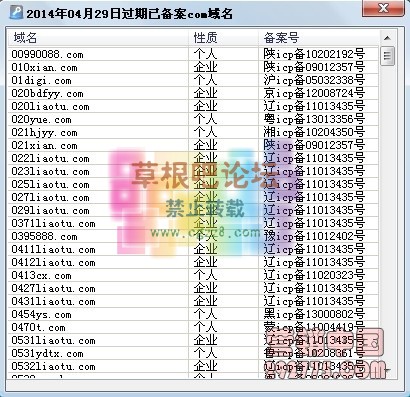Screen dimensions: 410x397
Task: Click 企业 in the 0431liaotu.com row
Action: 205,301
